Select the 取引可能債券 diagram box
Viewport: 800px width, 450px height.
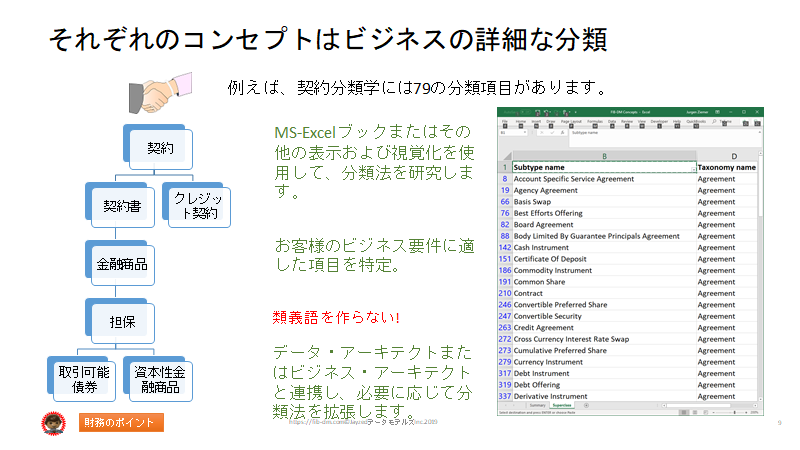tap(84, 380)
